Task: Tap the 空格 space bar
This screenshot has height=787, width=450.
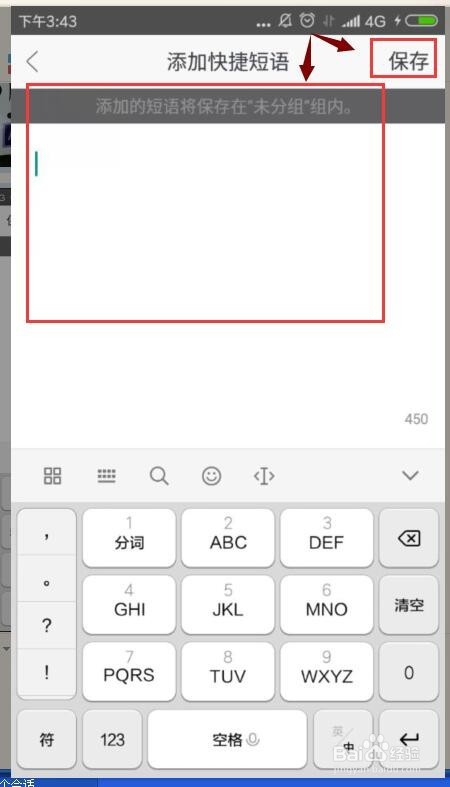Action: point(227,739)
